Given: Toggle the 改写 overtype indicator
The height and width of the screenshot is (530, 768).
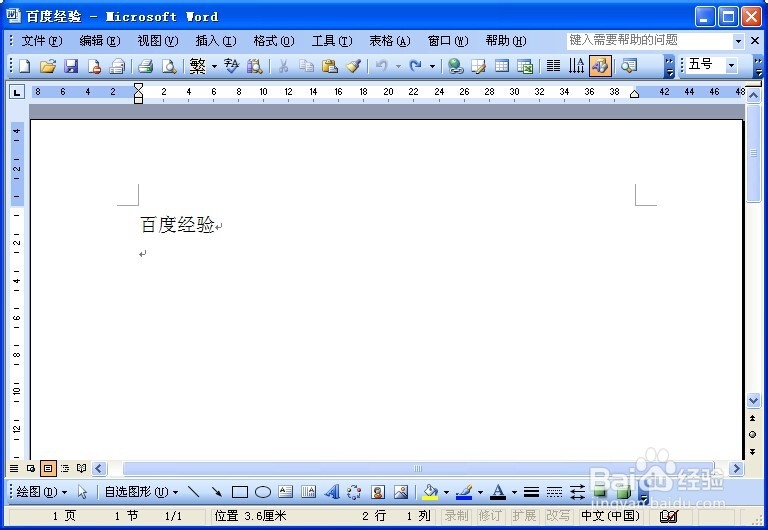Looking at the screenshot, I should (x=557, y=515).
